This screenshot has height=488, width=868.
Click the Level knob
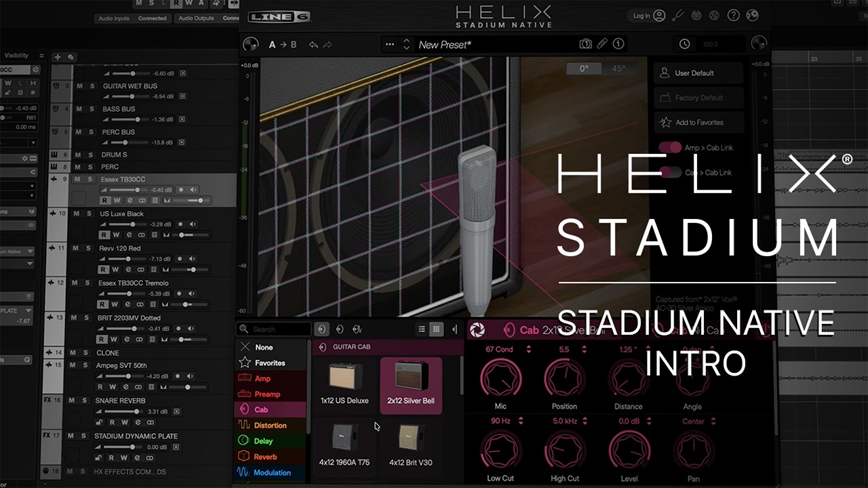pos(629,451)
